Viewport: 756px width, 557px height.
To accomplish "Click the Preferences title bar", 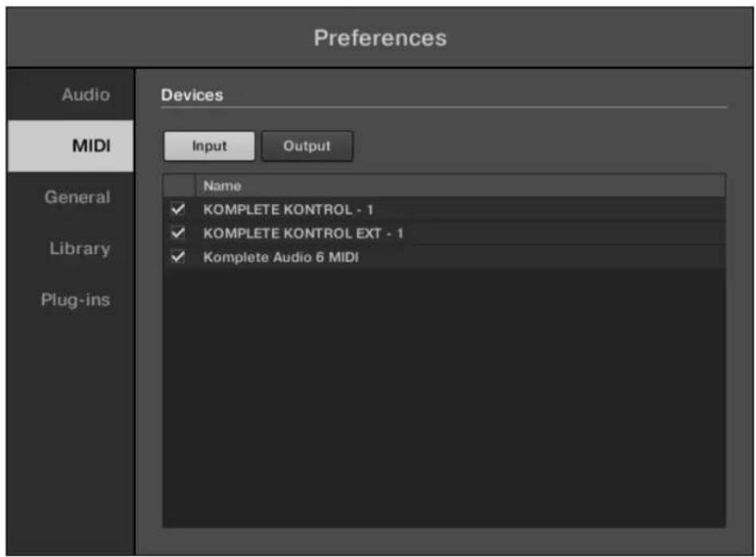I will pos(380,37).
